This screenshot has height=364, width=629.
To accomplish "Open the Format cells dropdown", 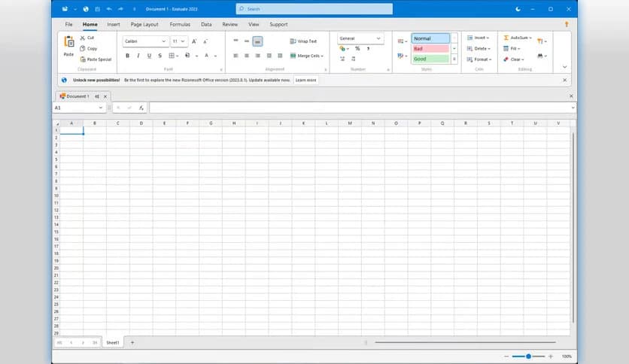I will click(x=479, y=59).
